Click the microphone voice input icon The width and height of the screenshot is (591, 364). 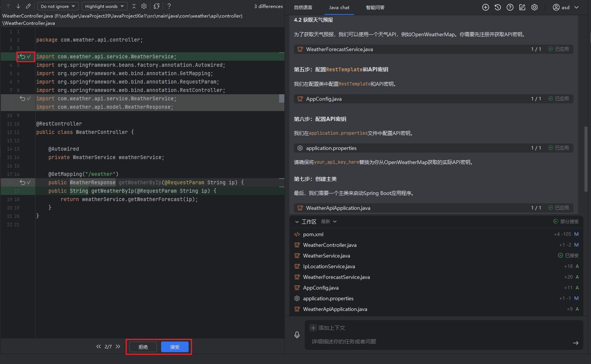tap(297, 335)
